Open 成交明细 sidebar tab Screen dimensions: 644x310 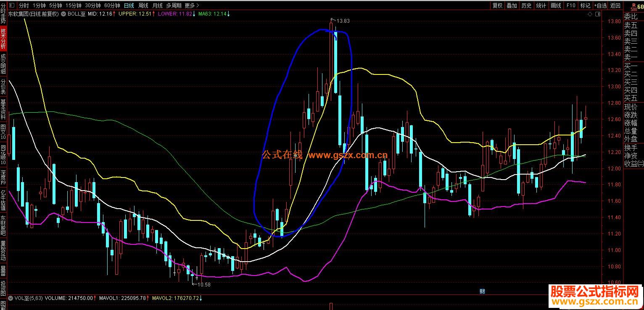point(3,64)
